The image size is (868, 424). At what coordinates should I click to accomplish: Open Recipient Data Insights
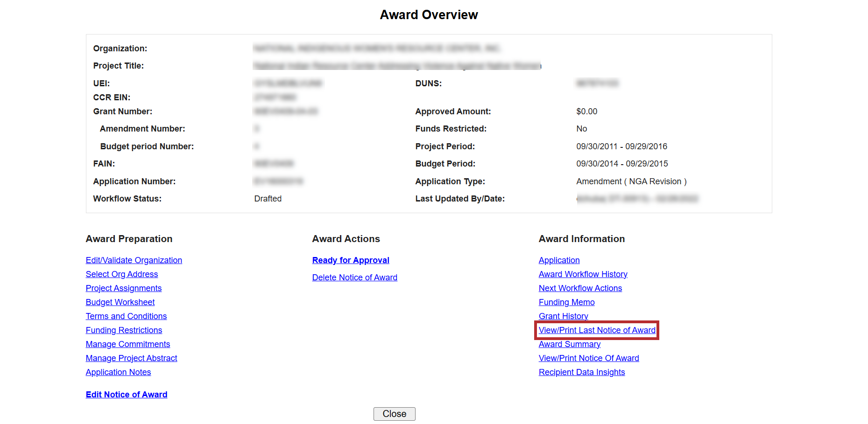(581, 372)
